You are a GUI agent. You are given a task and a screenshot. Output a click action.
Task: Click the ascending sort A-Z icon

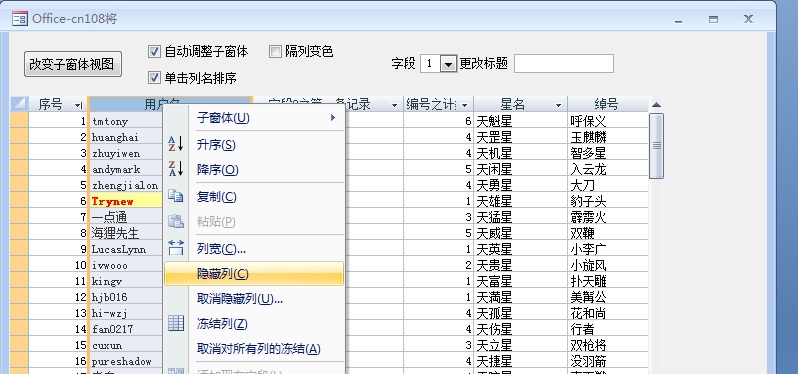coord(176,145)
